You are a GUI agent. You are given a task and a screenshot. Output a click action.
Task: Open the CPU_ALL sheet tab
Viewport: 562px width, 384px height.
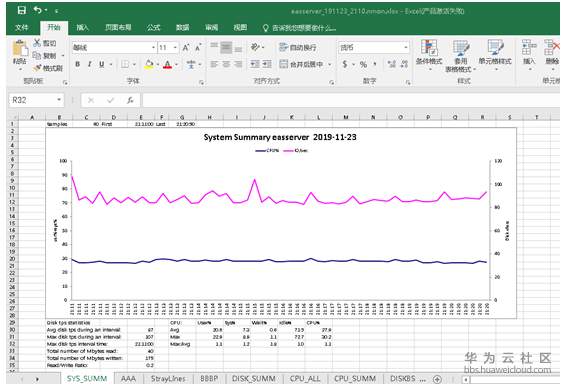[305, 379]
